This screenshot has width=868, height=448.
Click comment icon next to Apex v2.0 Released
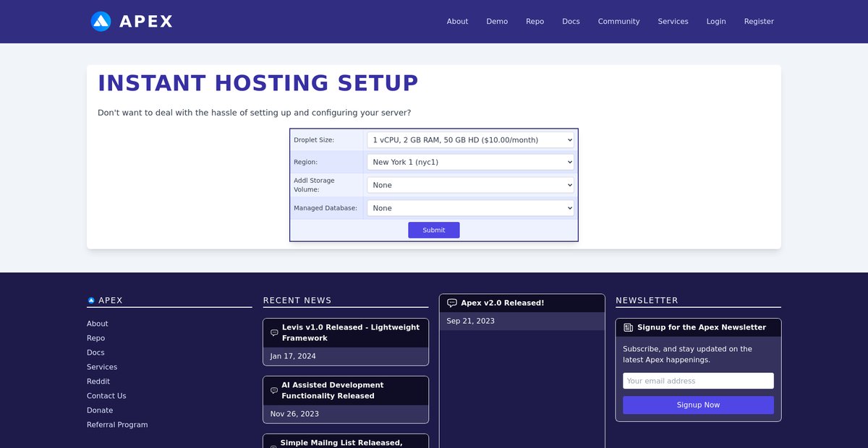click(452, 303)
